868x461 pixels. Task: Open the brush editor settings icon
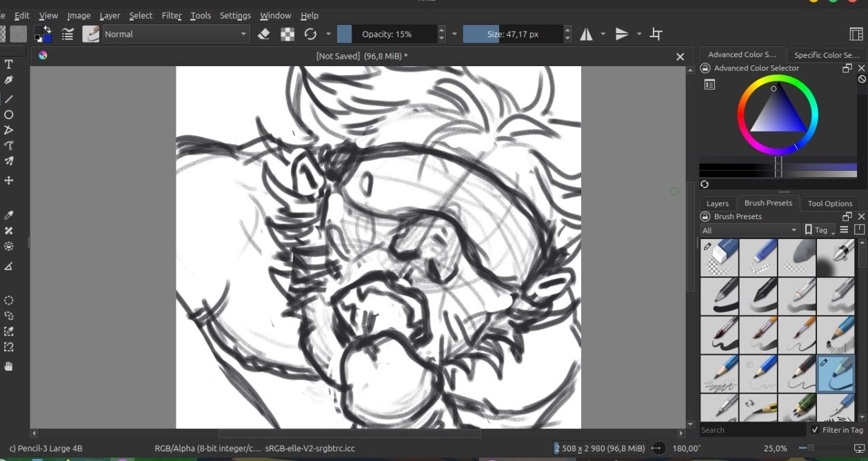click(x=68, y=34)
